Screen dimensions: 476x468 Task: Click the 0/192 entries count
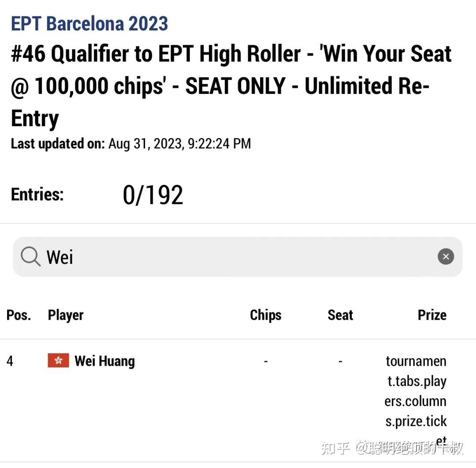pos(152,195)
